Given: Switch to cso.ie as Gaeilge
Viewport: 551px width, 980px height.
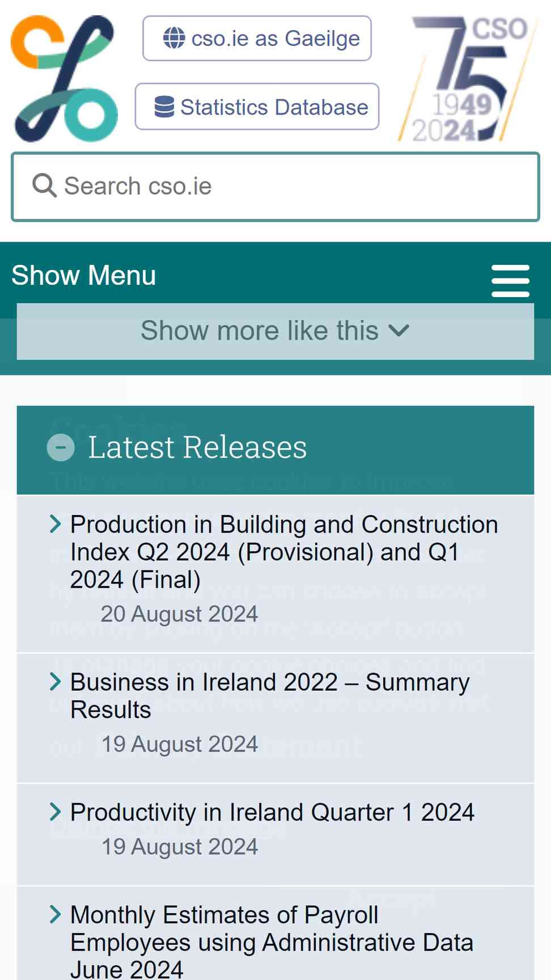Looking at the screenshot, I should click(275, 39).
